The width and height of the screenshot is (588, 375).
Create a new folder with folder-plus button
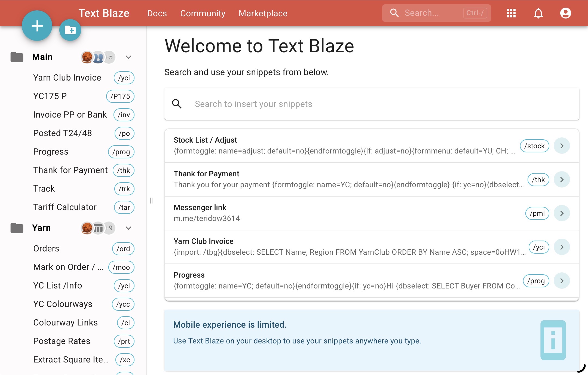(70, 30)
